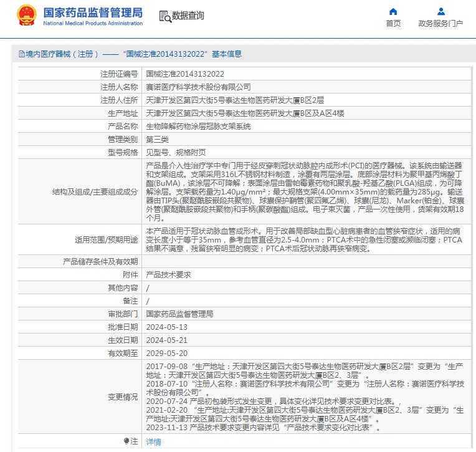Open 政务服务门户 link text

pyautogui.click(x=440, y=24)
